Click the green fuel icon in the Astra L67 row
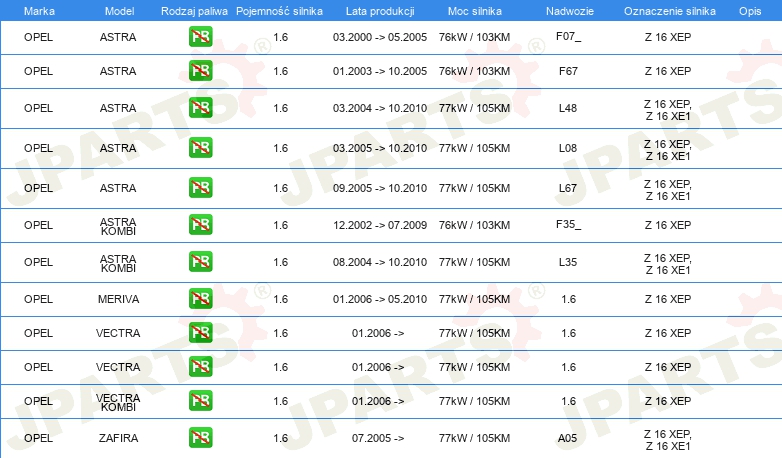The width and height of the screenshot is (782, 458). click(x=200, y=188)
